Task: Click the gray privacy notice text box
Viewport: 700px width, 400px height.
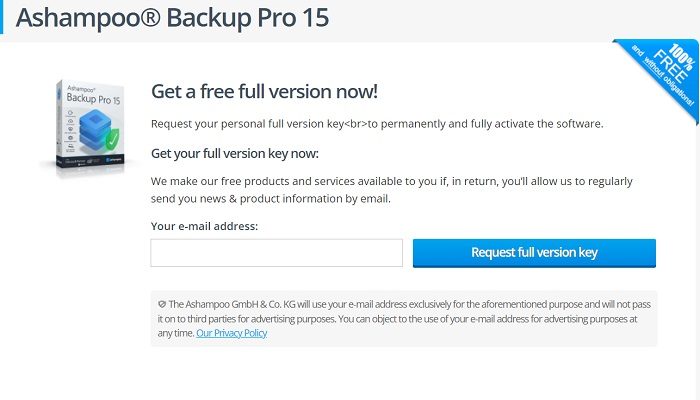Action: pyautogui.click(x=404, y=319)
